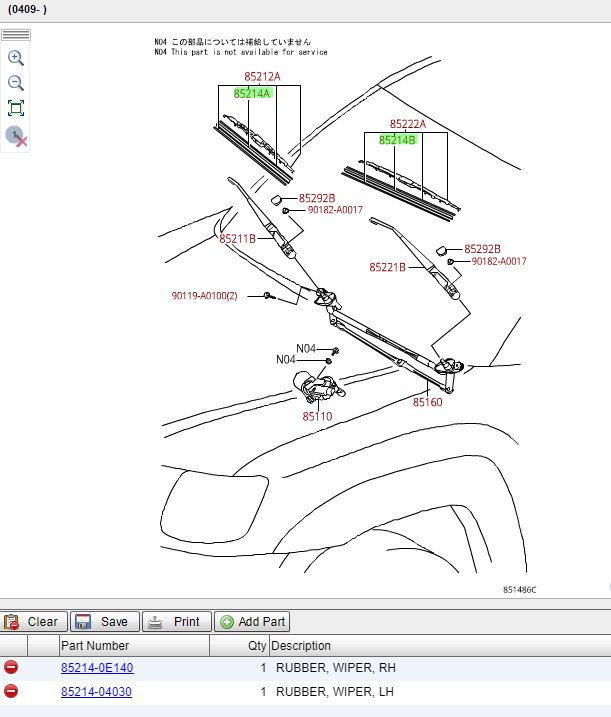Select callout 85221B wiper arm
The height and width of the screenshot is (717, 611).
click(x=387, y=267)
